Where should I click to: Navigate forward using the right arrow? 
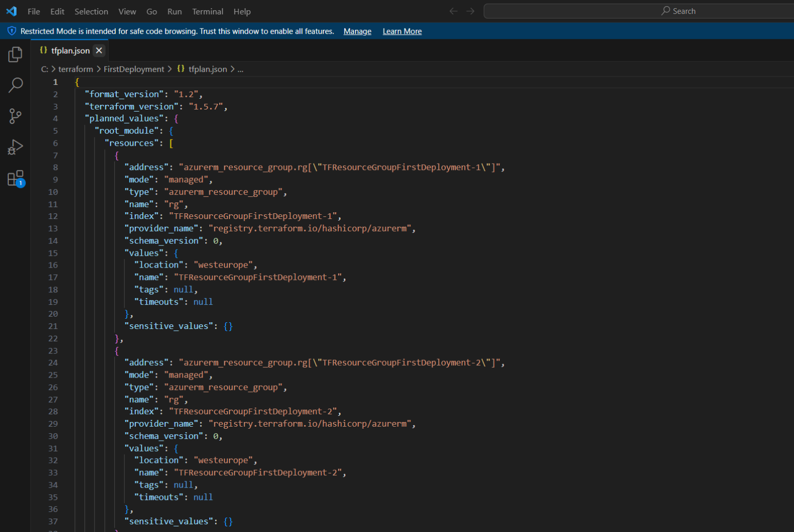click(x=471, y=10)
